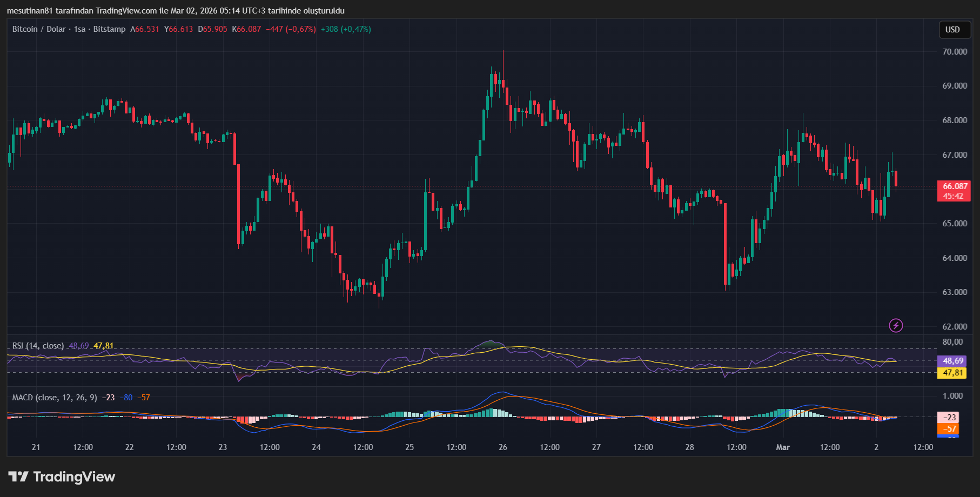Click the 80,00 level on RSI scale
This screenshot has width=980, height=497.
click(x=952, y=342)
